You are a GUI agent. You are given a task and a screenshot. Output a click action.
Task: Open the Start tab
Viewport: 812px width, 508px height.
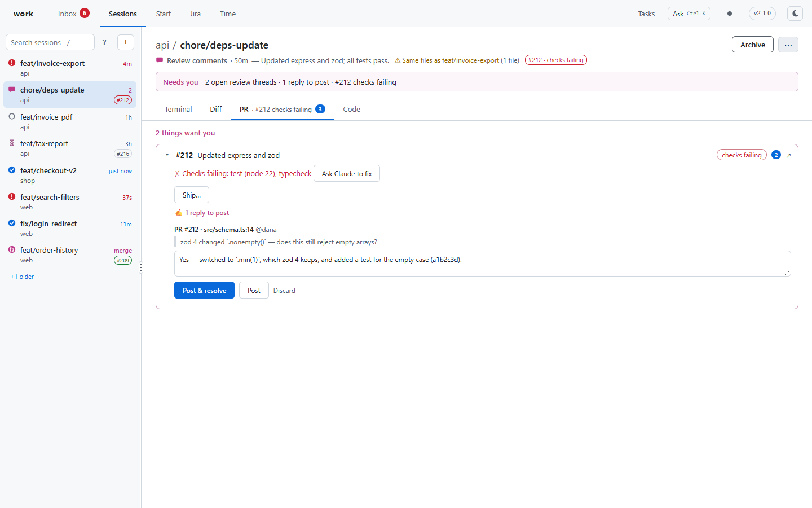tap(164, 14)
